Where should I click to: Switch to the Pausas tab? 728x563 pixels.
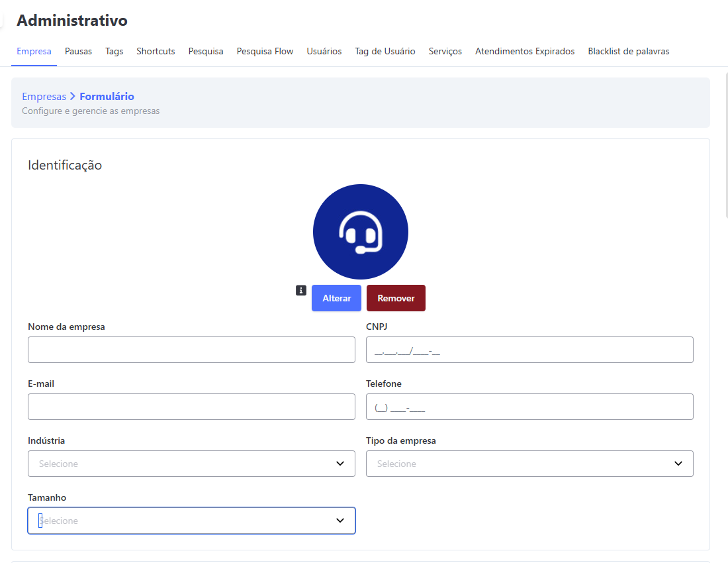pos(78,51)
